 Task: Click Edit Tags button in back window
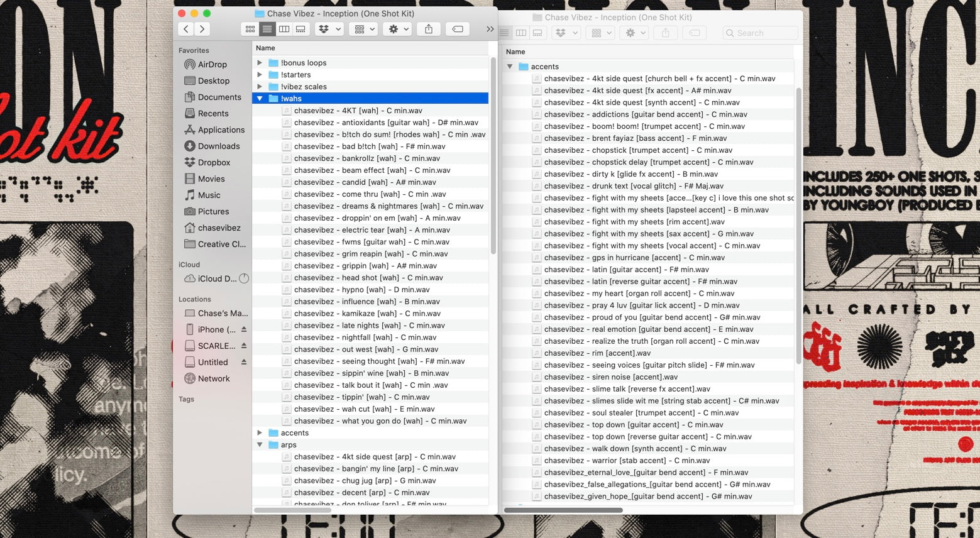pos(695,33)
